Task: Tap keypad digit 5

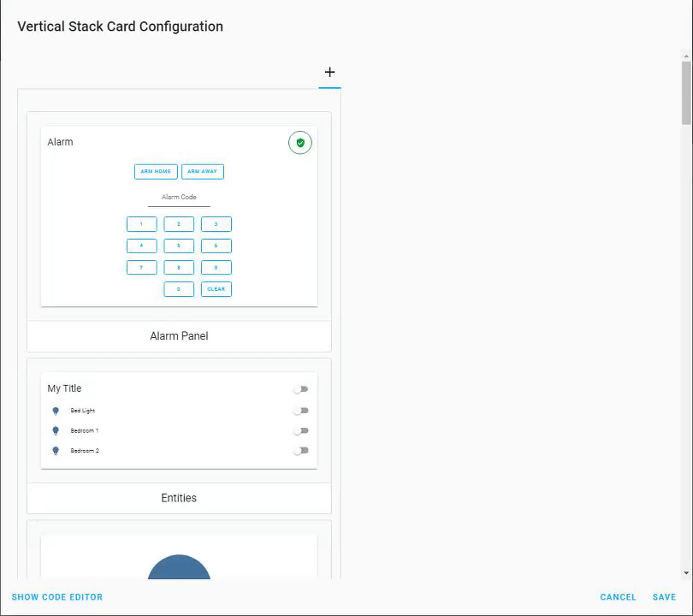Action: coord(179,246)
